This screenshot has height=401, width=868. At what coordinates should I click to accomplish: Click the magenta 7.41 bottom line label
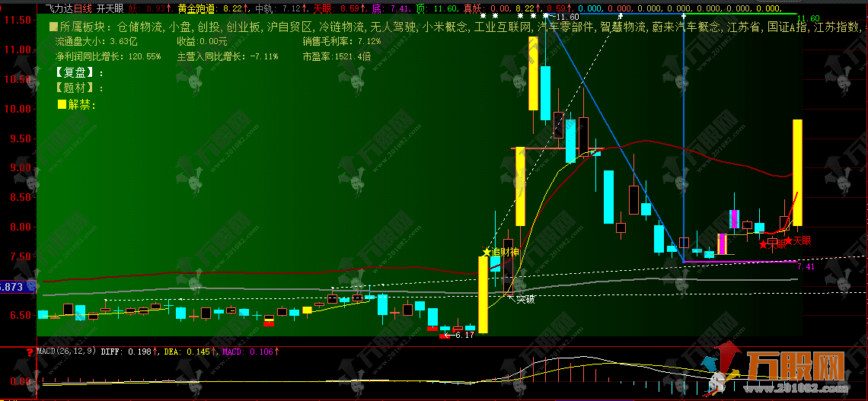coord(806,266)
